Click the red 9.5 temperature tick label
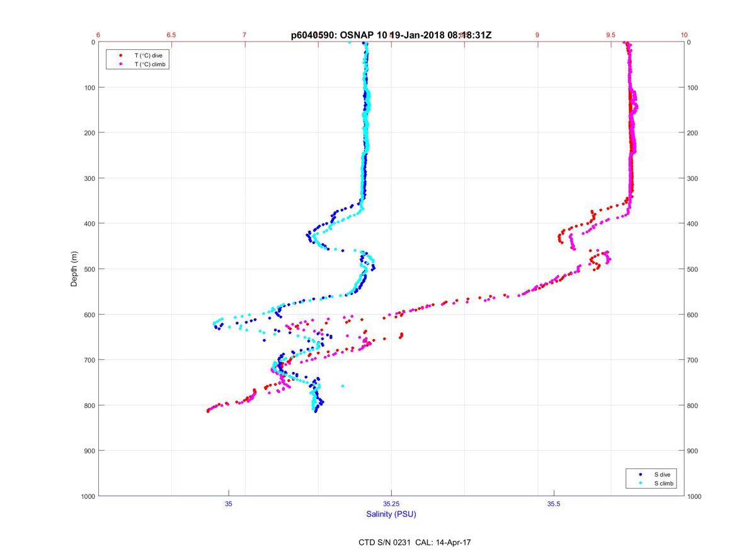Screen dimensions: 756x558 [x=610, y=35]
